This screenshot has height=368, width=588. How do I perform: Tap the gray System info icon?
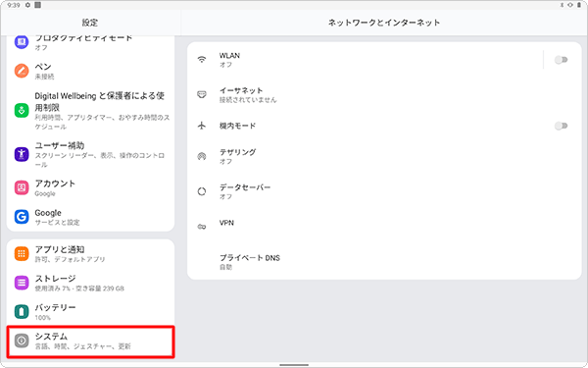click(22, 341)
